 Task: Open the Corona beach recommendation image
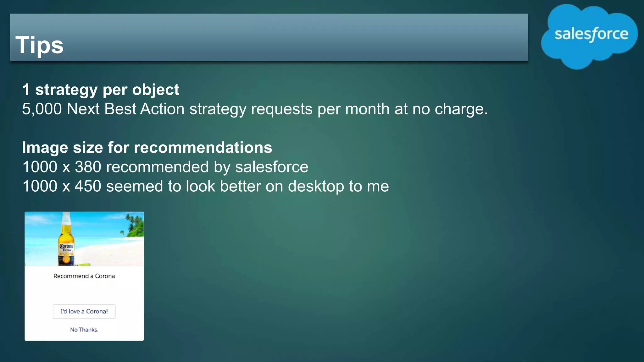click(x=84, y=239)
